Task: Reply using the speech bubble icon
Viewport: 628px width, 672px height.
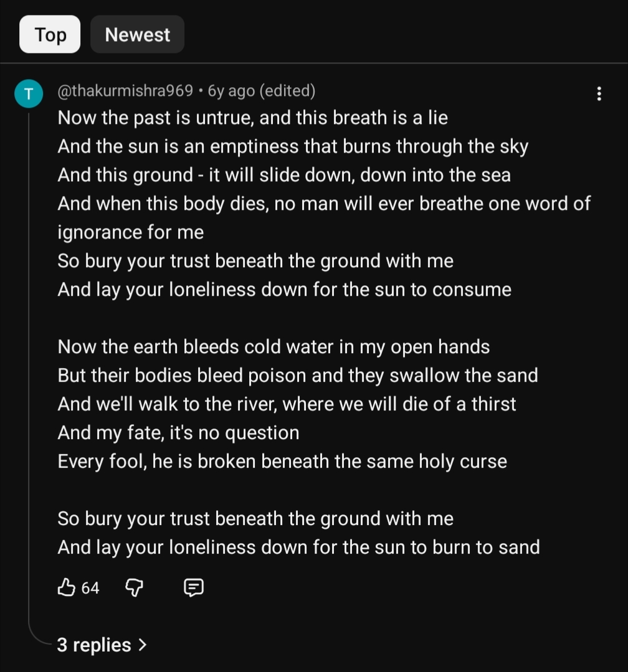Action: [194, 587]
